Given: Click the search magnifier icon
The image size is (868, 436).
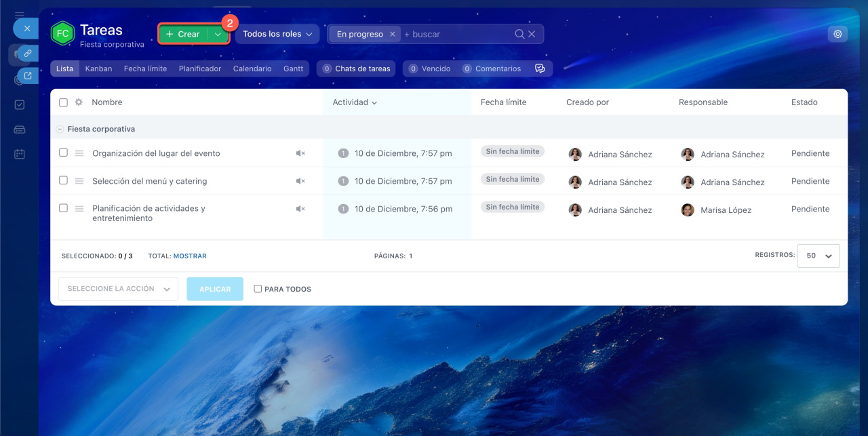Looking at the screenshot, I should coord(519,34).
